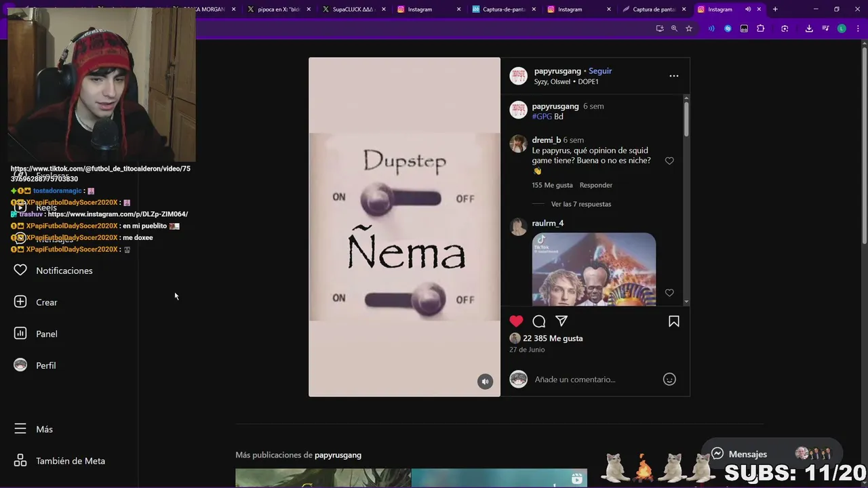Open a new browser tab
Image resolution: width=868 pixels, height=488 pixels.
pos(775,9)
